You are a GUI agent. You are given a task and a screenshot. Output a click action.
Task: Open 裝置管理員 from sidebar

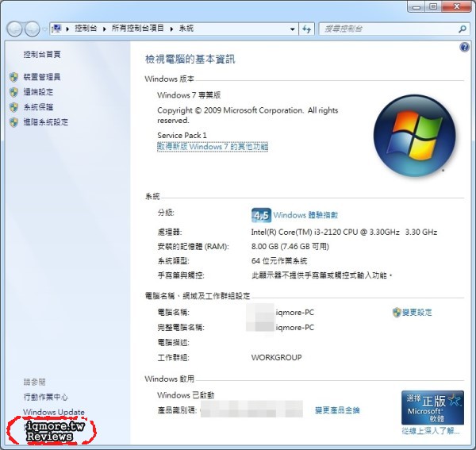pyautogui.click(x=42, y=77)
